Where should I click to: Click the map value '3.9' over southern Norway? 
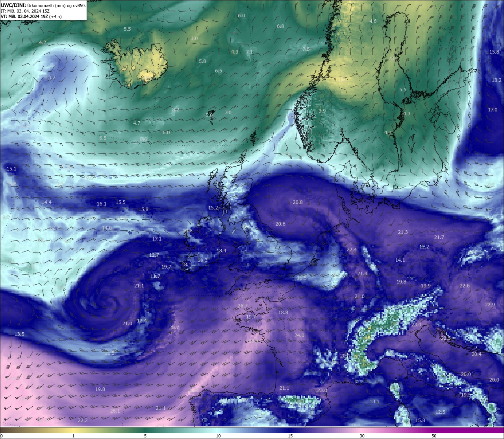[x=322, y=111]
